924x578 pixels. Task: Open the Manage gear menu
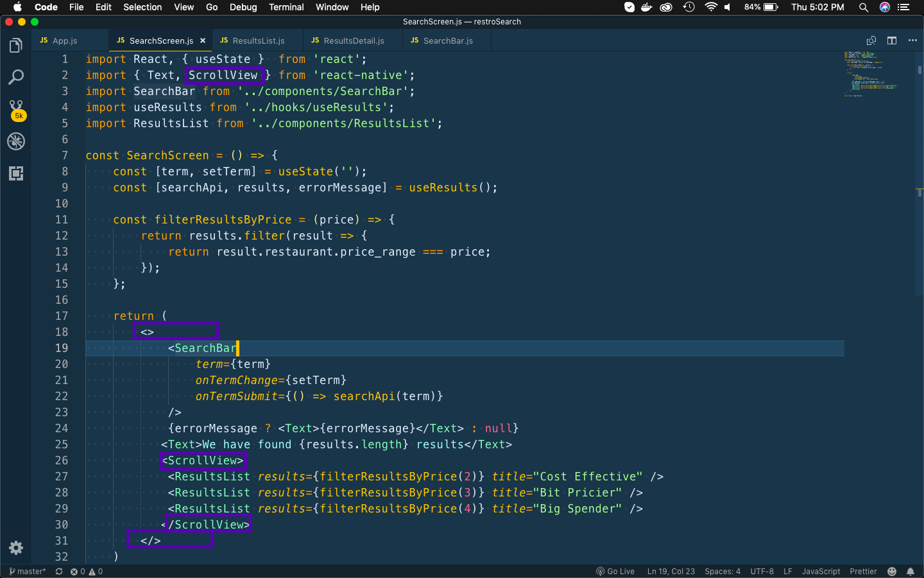tap(16, 548)
